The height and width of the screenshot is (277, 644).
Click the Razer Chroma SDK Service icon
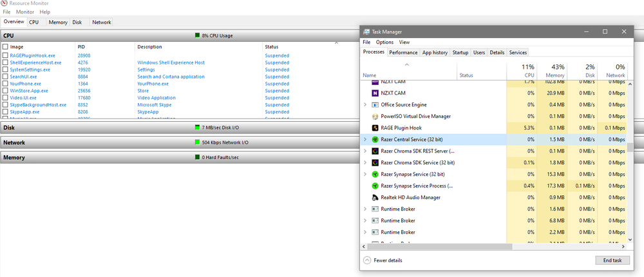click(375, 163)
